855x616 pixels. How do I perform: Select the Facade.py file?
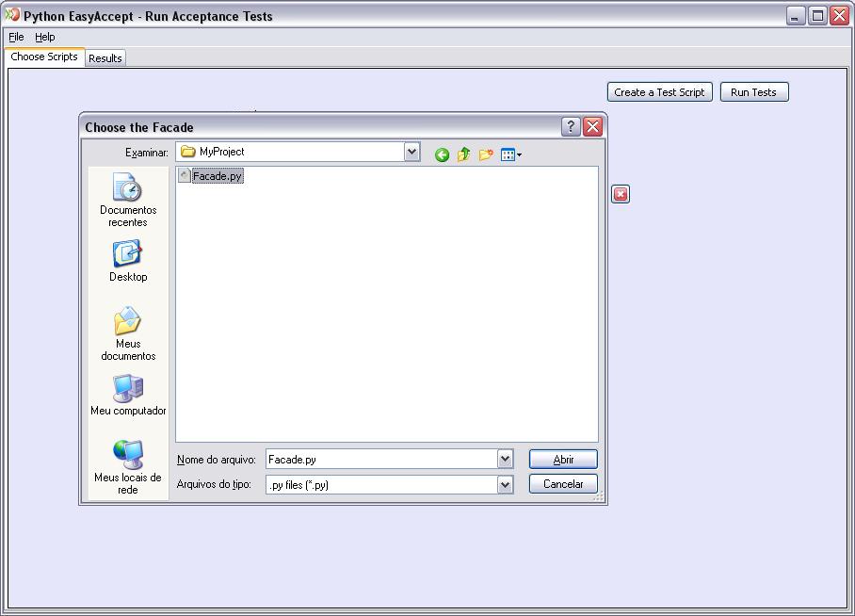(216, 176)
